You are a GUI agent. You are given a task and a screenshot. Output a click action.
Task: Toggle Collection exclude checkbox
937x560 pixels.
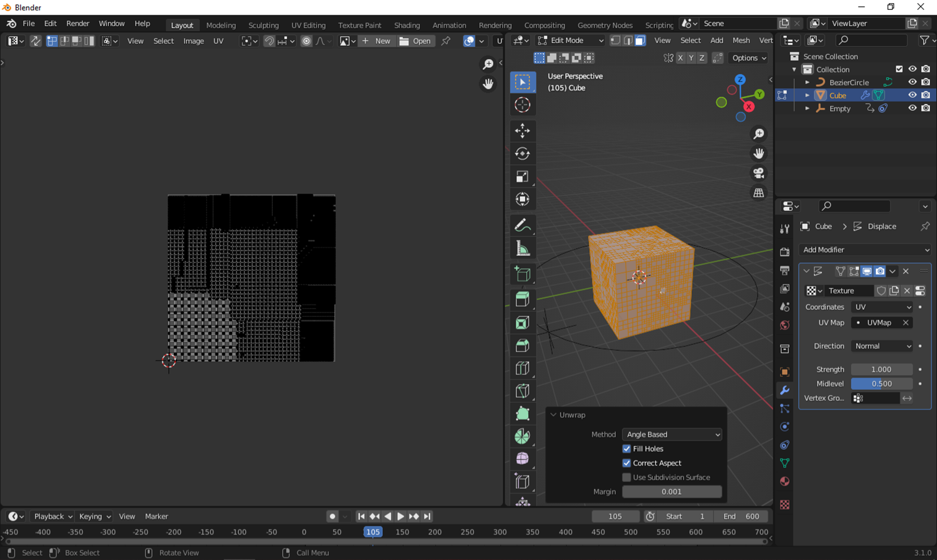(899, 69)
